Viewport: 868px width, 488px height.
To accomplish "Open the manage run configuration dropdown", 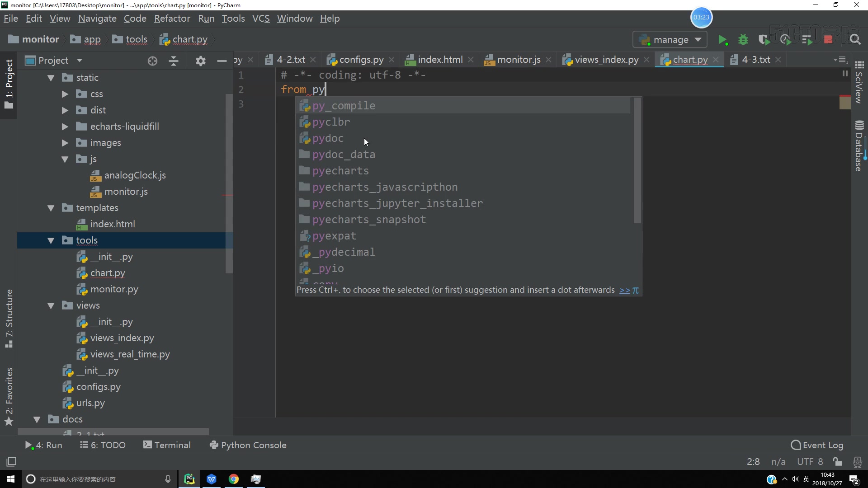I will click(670, 40).
